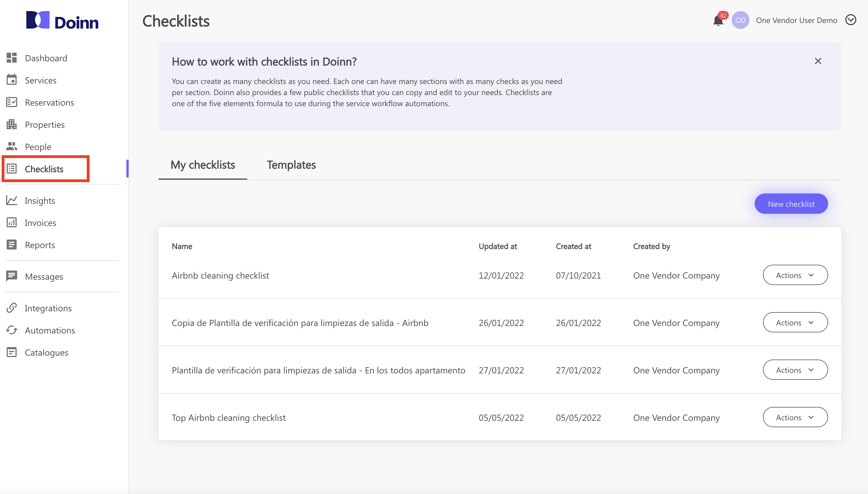Click the Doinn logo
This screenshot has height=494, width=868.
click(x=62, y=20)
